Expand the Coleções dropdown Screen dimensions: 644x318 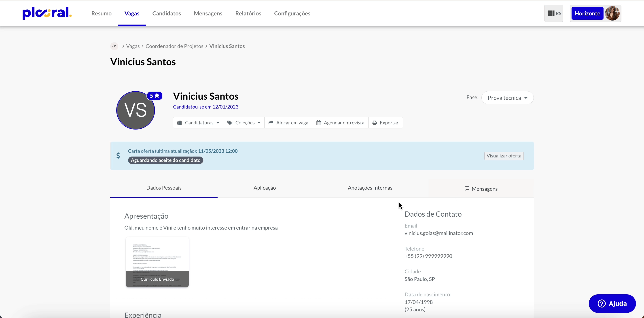coord(244,123)
